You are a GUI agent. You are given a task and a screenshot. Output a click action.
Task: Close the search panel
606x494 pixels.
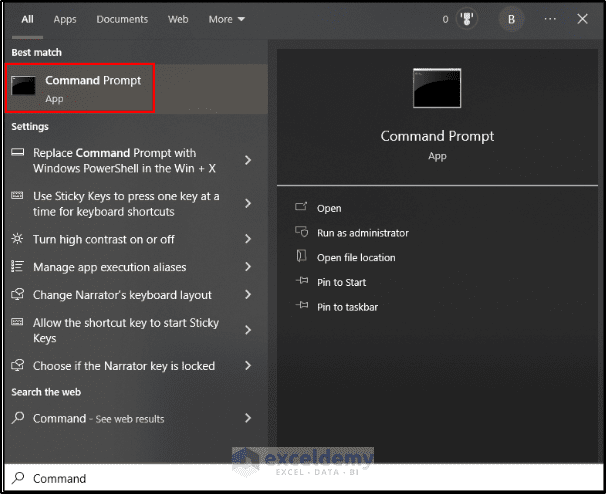pos(582,19)
